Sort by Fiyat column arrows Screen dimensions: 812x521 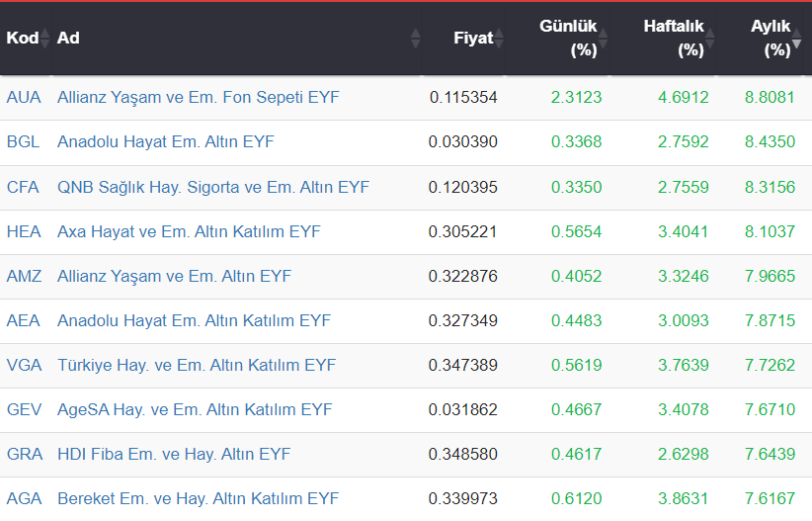pyautogui.click(x=499, y=38)
